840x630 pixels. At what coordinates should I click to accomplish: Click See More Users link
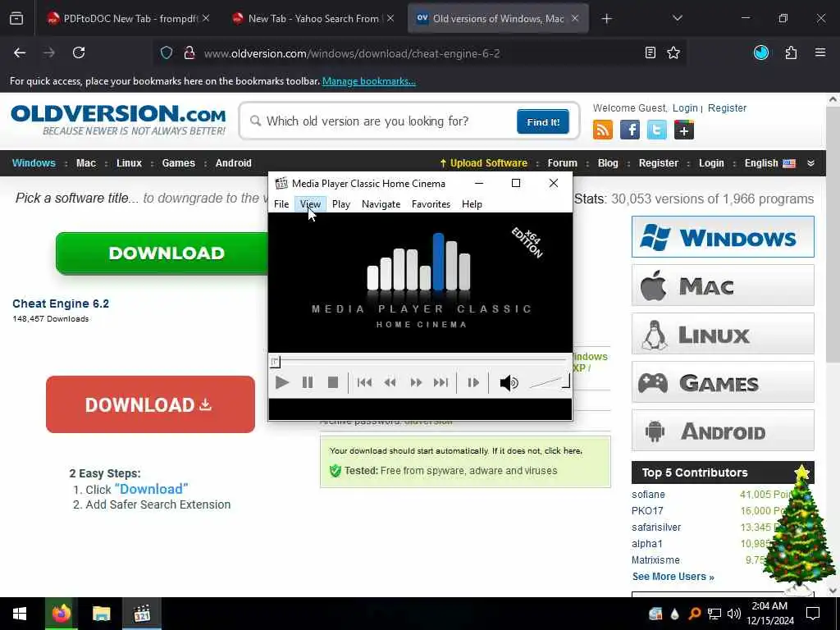click(x=673, y=577)
